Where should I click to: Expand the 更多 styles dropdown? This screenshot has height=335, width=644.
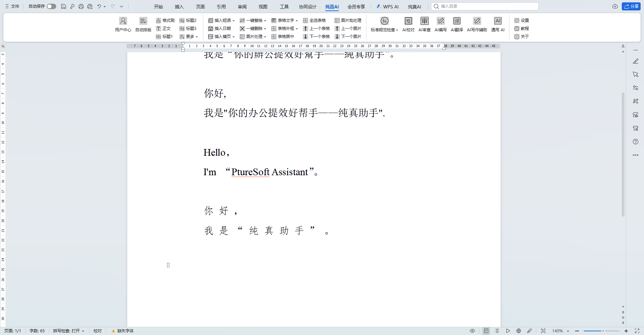click(189, 37)
